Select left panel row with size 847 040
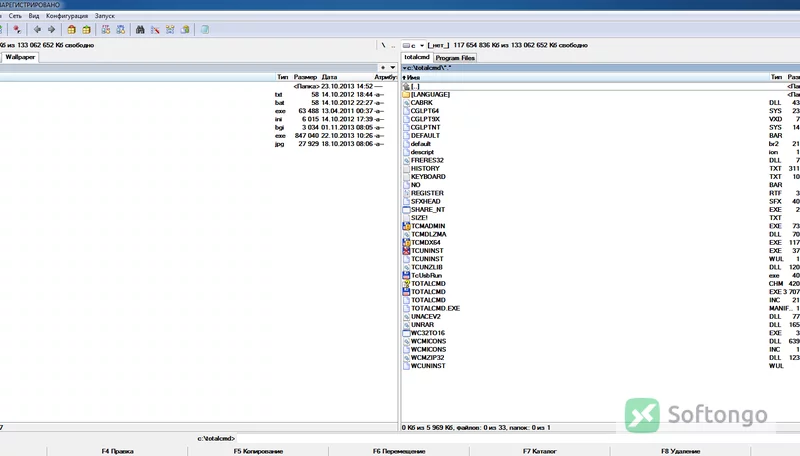The height and width of the screenshot is (456, 800). click(198, 136)
